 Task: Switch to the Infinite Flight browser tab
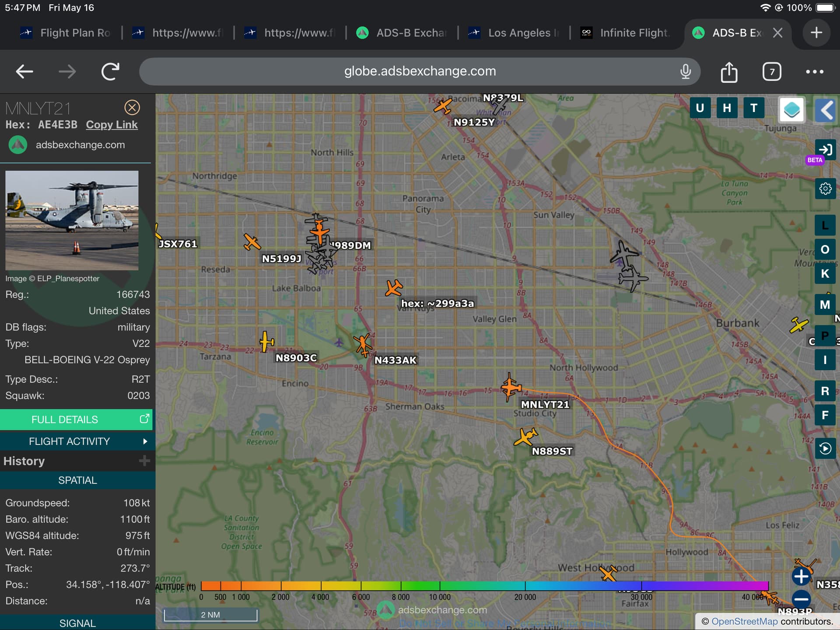tap(626, 33)
